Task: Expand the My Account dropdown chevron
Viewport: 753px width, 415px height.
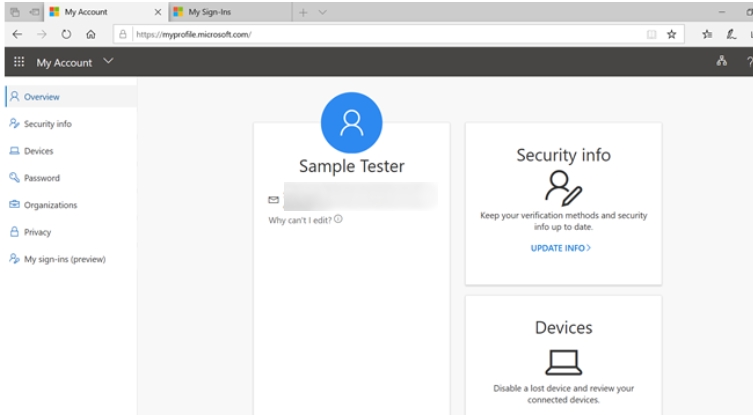Action: 108,62
